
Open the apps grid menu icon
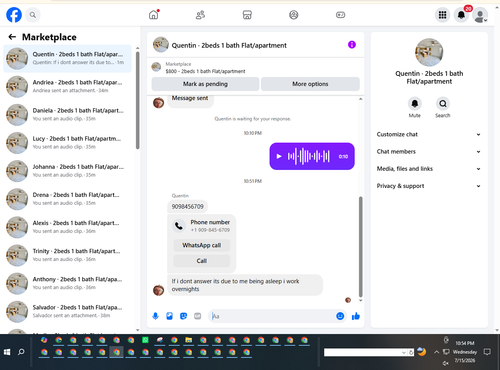442,15
